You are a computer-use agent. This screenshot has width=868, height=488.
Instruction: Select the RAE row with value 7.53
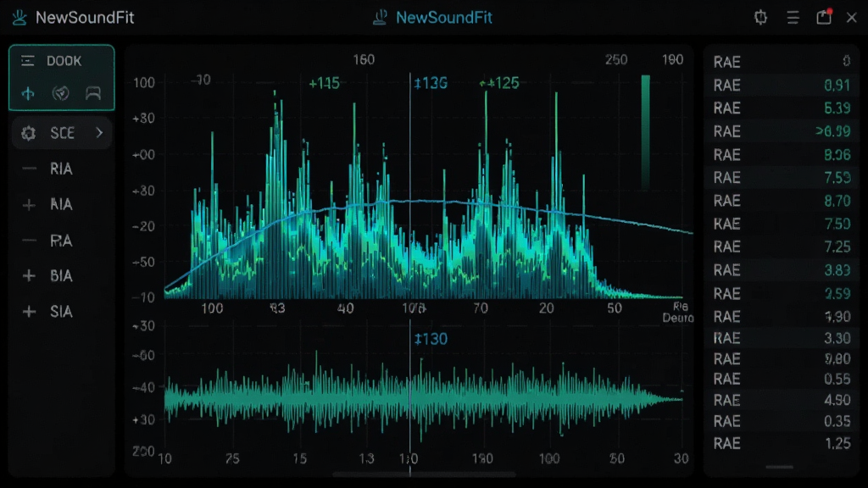(781, 178)
